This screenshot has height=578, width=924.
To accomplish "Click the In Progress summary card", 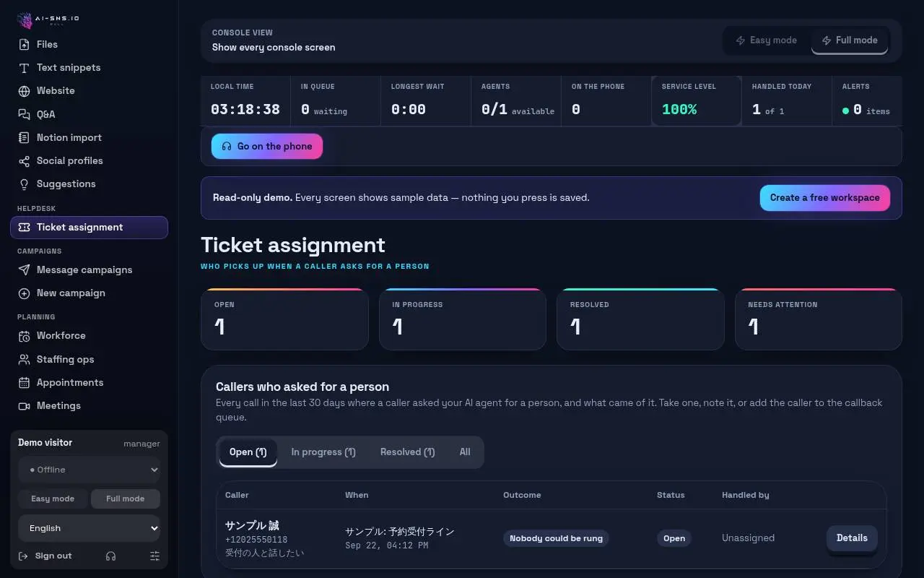I will coord(463,319).
